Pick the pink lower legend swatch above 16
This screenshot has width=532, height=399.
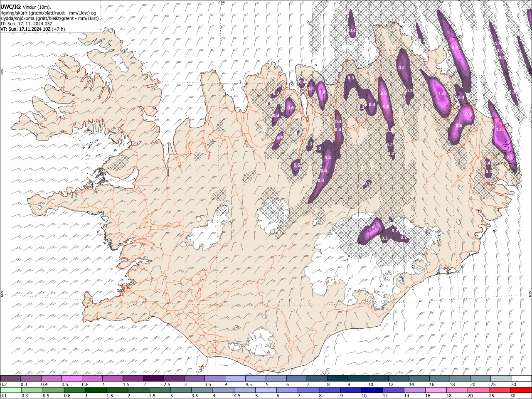[436, 390]
